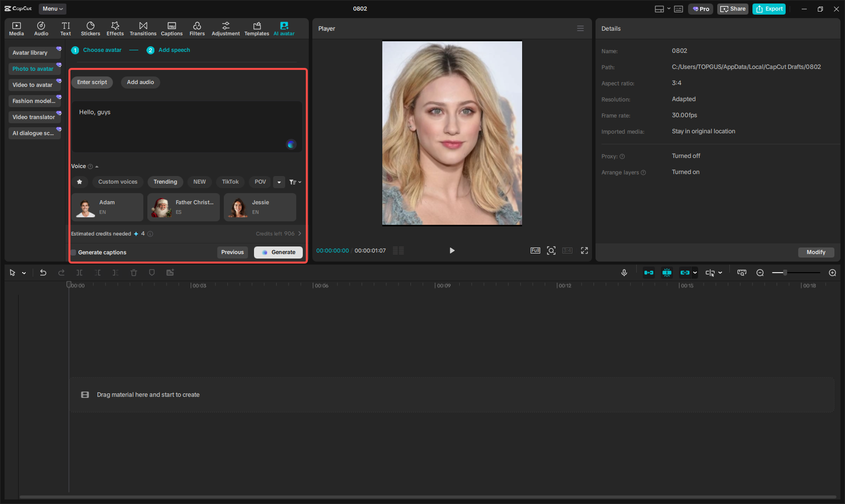845x504 pixels.
Task: Open the Filters panel
Action: (x=197, y=28)
